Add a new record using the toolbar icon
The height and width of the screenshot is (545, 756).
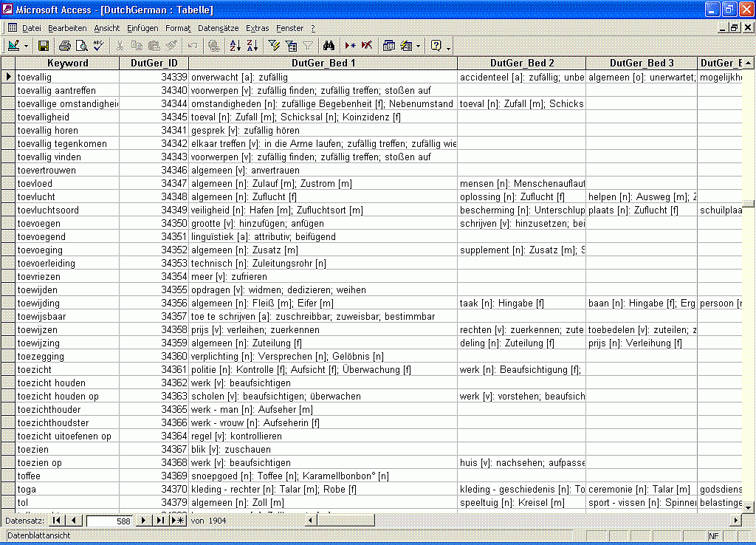click(x=350, y=46)
